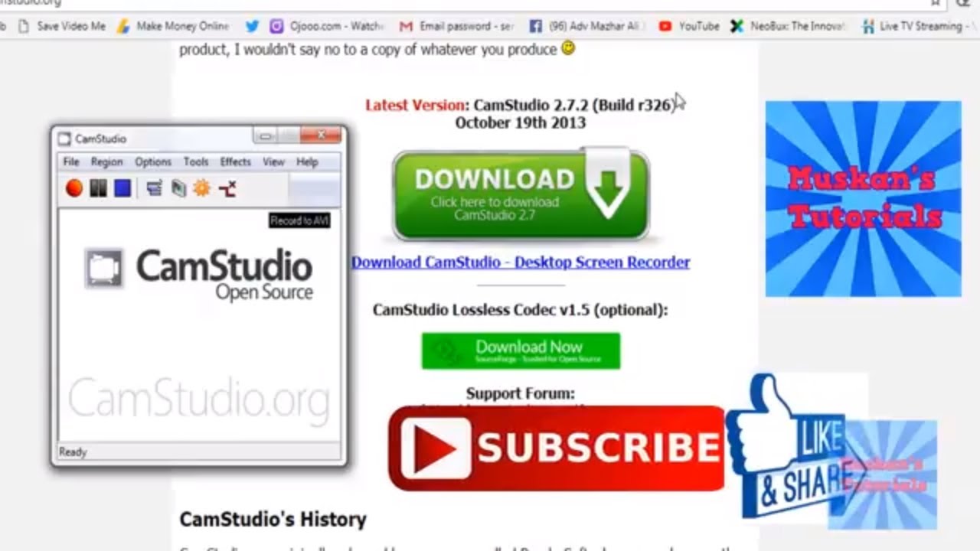This screenshot has width=980, height=551.
Task: Open the Options menu in CamStudio
Action: click(153, 161)
